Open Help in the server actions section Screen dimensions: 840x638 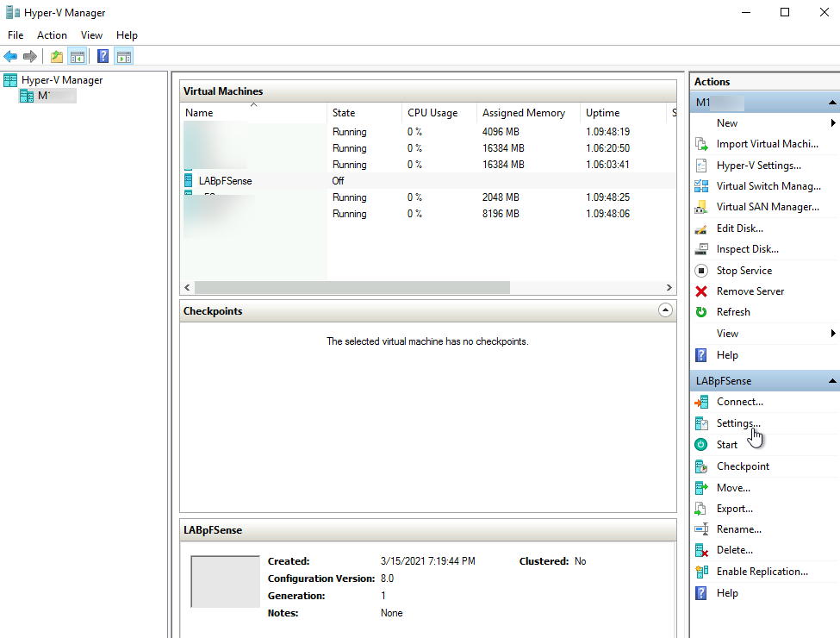click(727, 355)
